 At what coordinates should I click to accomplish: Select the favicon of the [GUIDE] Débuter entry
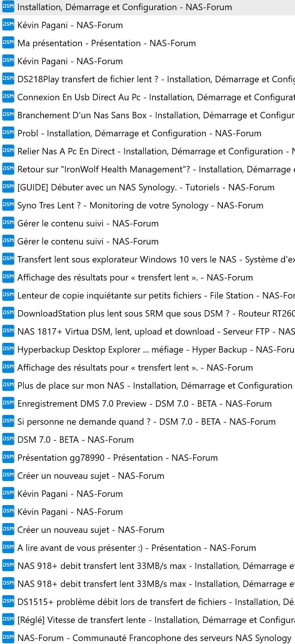click(8, 187)
